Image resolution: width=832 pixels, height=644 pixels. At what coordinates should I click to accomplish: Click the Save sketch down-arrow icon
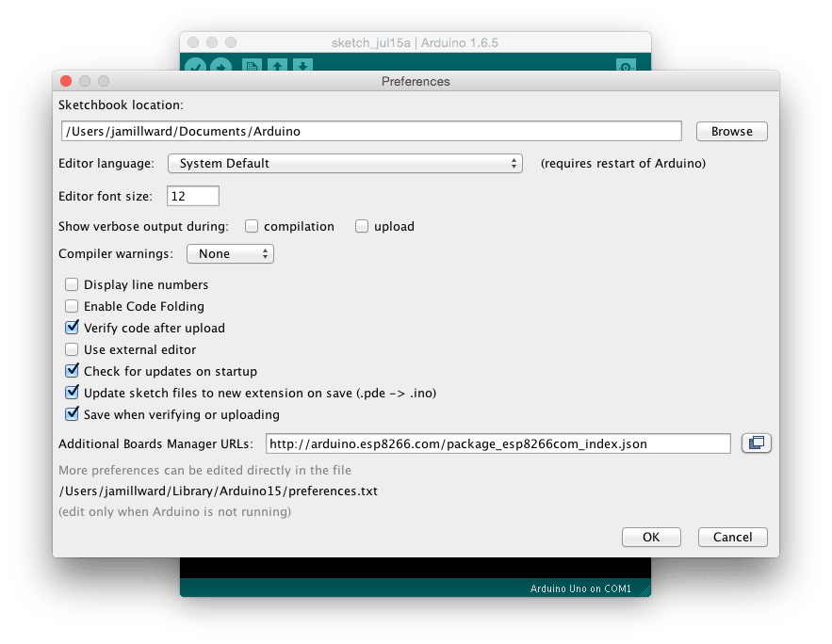302,65
